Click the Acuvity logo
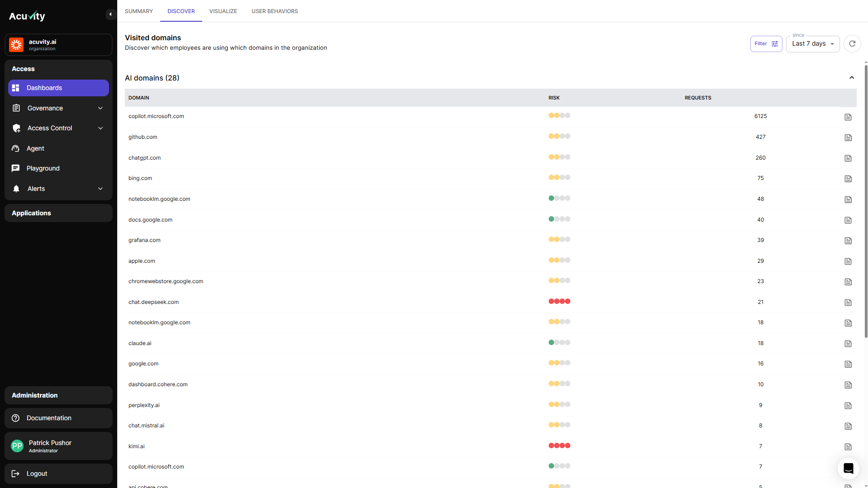Screen dimensions: 868x488 tap(27, 16)
